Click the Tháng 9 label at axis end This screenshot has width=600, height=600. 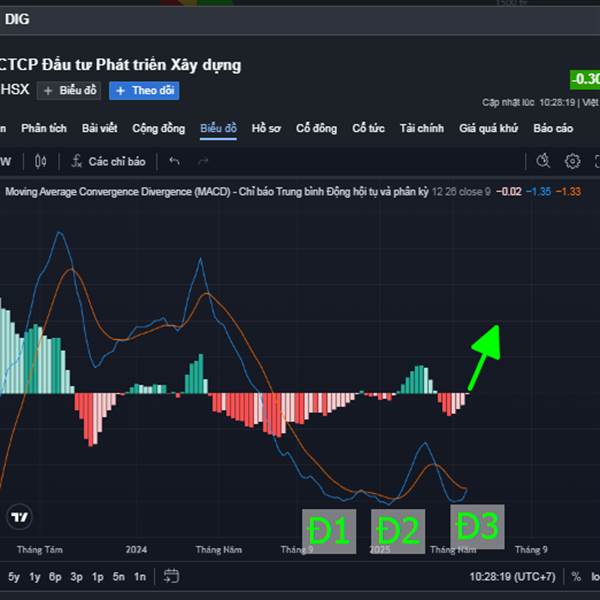pos(531,550)
